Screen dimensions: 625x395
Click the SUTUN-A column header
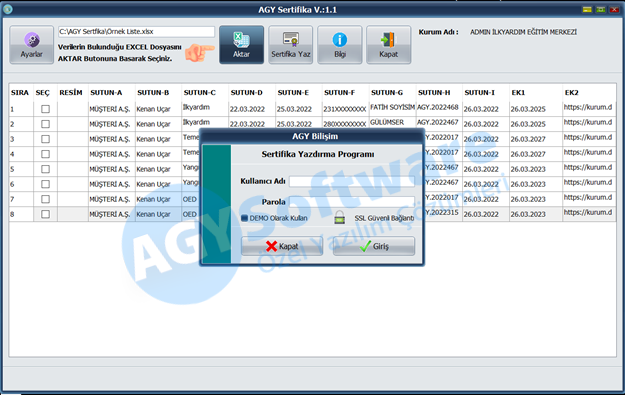click(106, 92)
